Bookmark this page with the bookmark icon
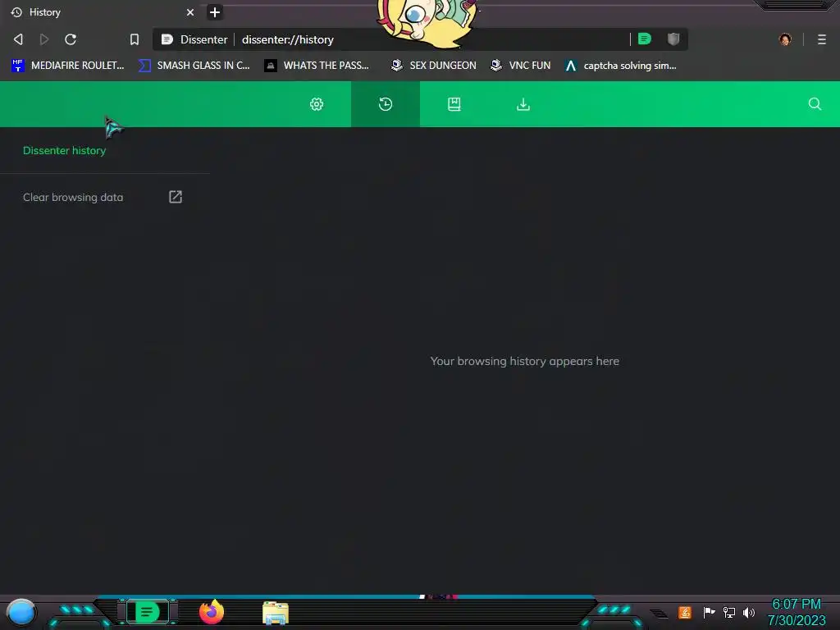Viewport: 840px width, 630px height. point(135,39)
